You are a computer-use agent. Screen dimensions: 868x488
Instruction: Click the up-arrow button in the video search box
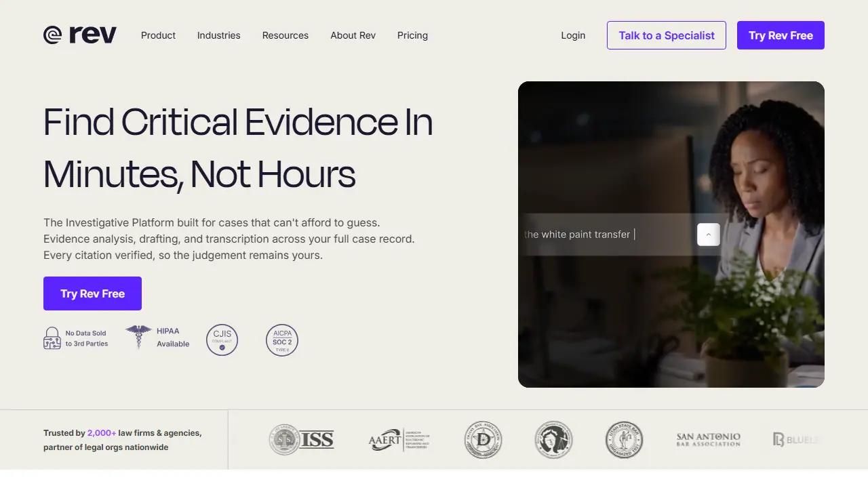click(709, 235)
